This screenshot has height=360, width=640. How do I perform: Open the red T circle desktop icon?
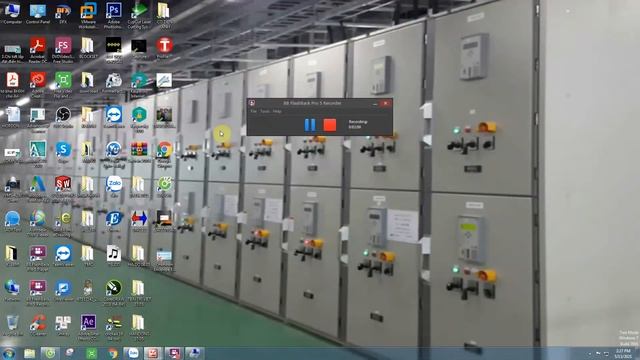point(164,47)
